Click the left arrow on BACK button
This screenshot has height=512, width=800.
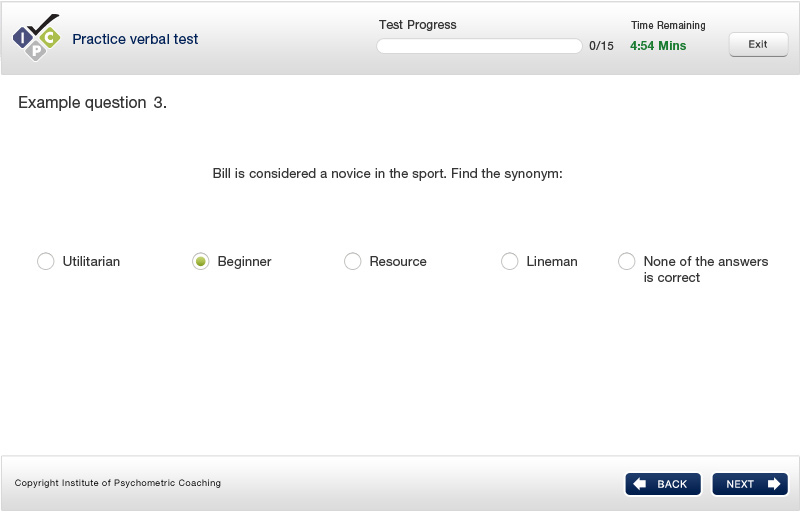tap(640, 483)
